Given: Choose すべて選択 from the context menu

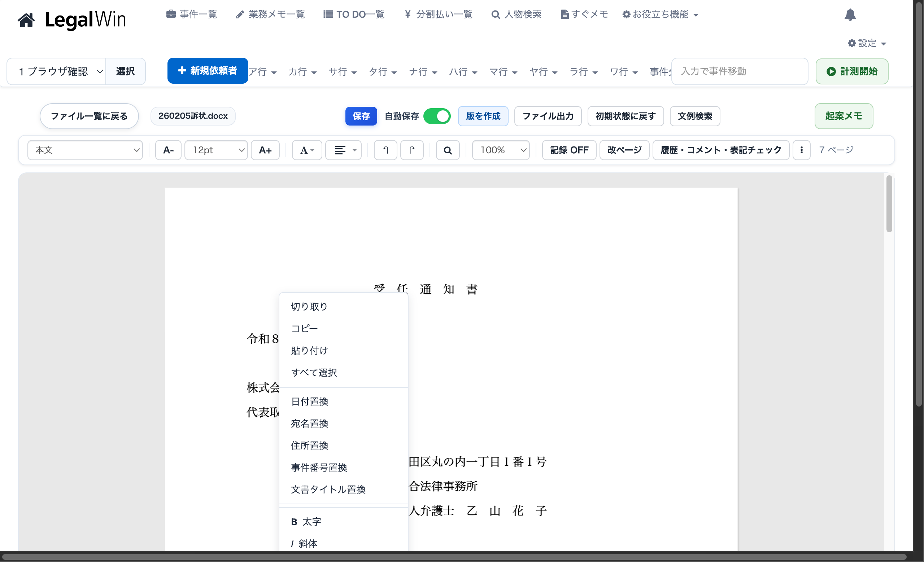Looking at the screenshot, I should pyautogui.click(x=344, y=373).
